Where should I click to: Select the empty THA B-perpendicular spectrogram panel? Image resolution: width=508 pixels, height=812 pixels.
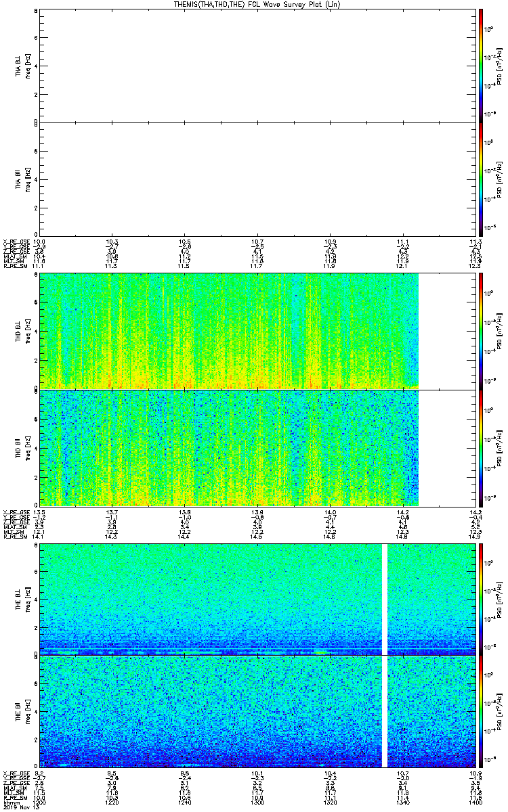pos(257,66)
